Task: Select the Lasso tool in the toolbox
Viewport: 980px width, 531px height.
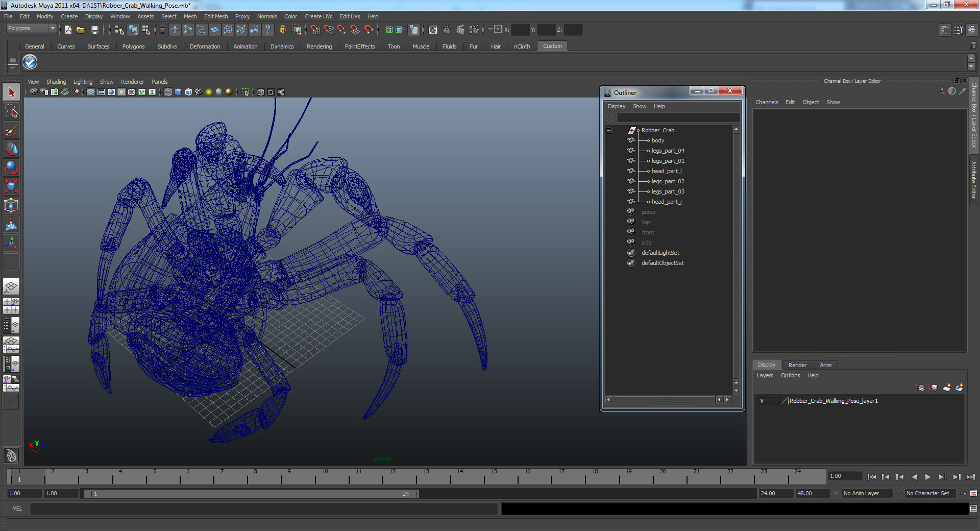Action: coord(11,112)
